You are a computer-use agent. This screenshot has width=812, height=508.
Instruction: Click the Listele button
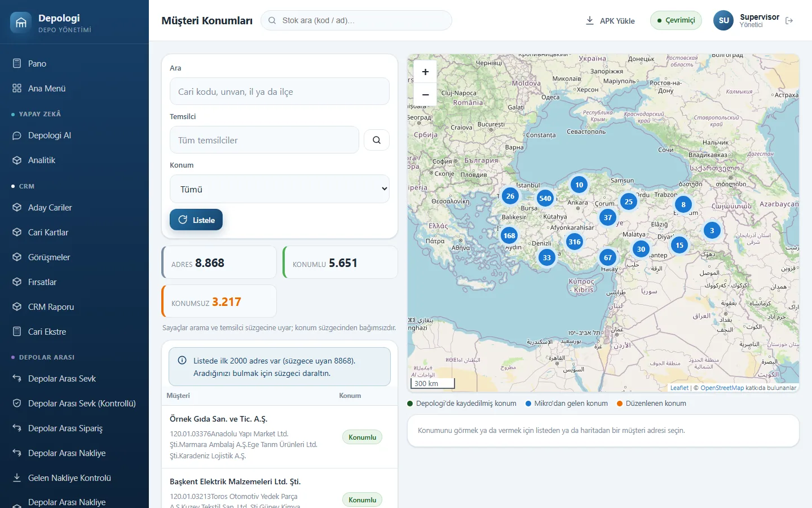pos(196,220)
